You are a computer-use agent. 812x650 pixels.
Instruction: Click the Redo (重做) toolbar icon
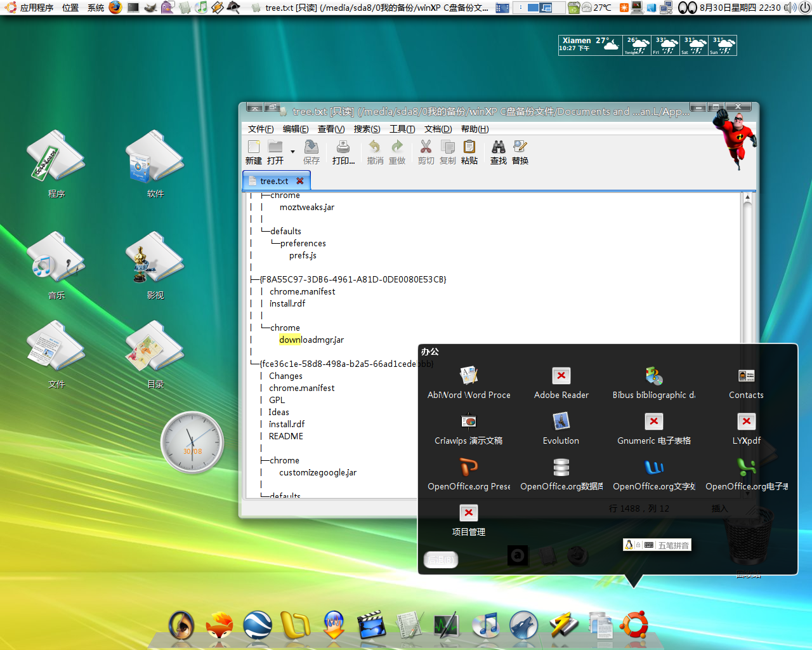tap(397, 152)
